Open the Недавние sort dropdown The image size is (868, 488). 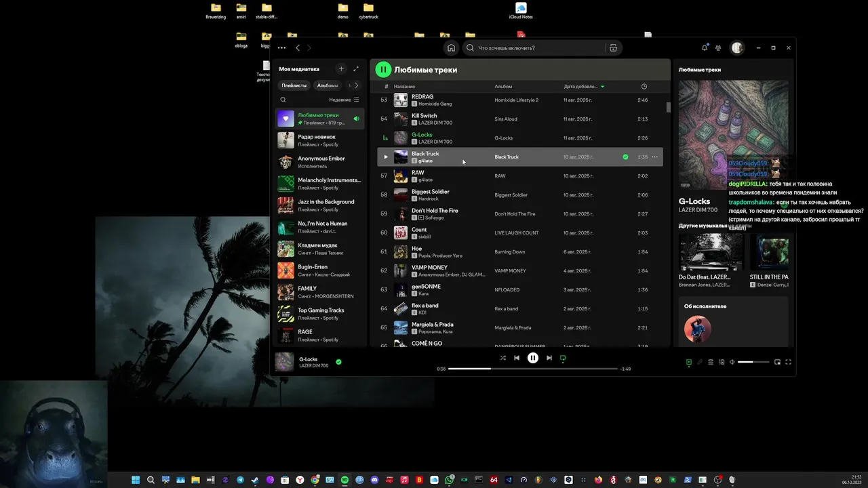[x=344, y=100]
